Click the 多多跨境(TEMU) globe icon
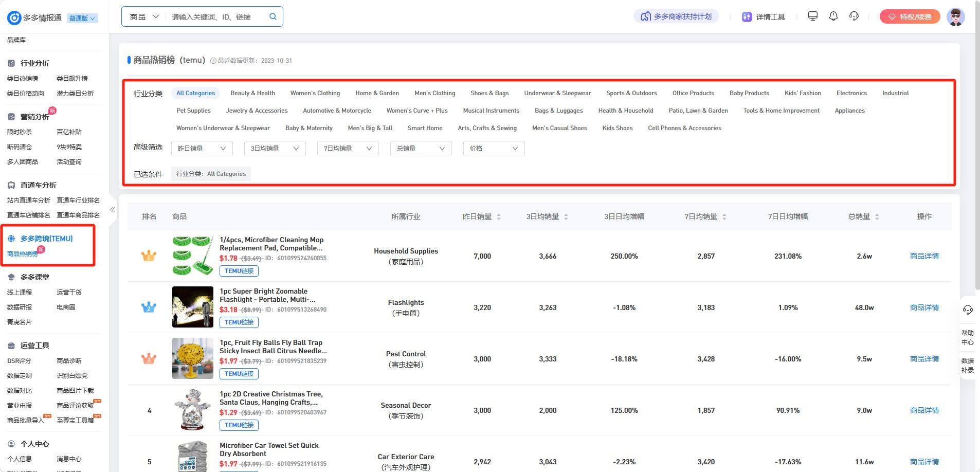 [11, 239]
